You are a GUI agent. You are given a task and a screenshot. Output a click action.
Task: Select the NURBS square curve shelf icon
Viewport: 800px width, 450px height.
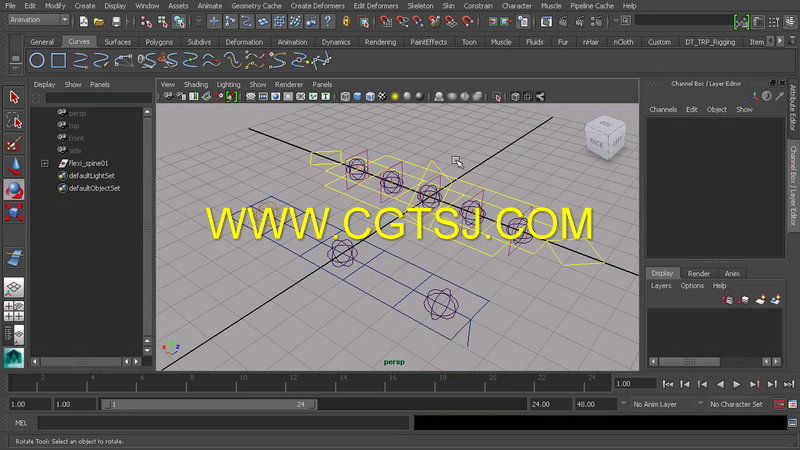pos(59,61)
